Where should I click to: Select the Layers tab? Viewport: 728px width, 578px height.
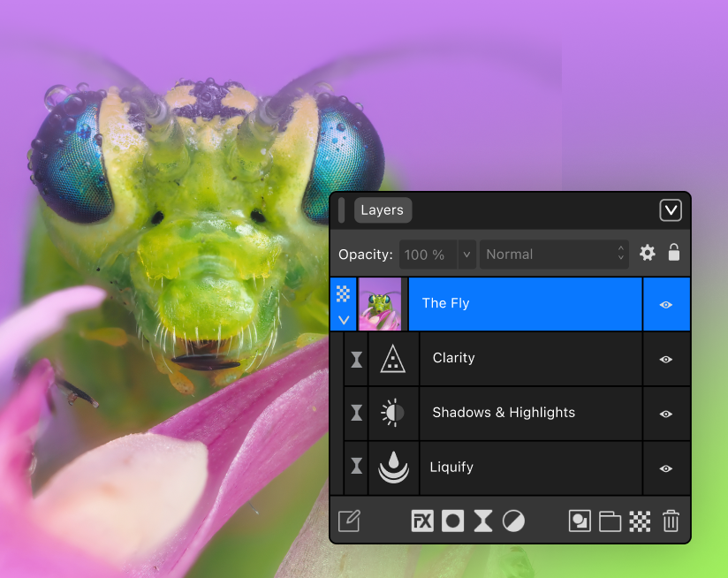click(383, 210)
